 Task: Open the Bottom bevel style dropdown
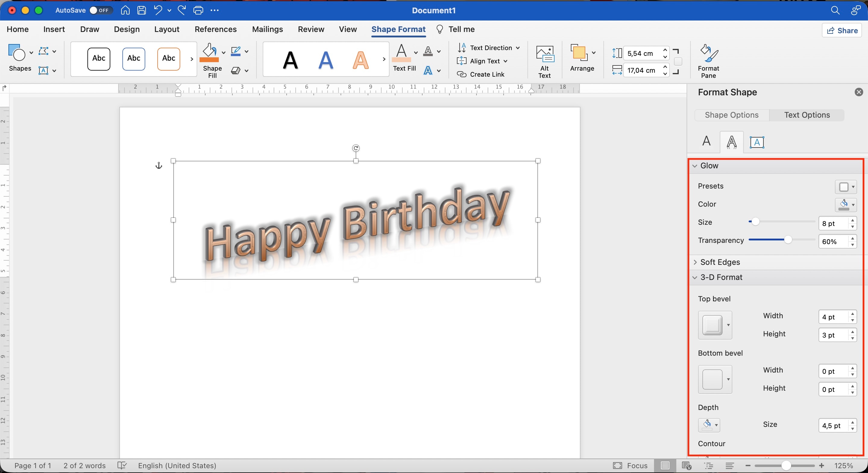(715, 379)
